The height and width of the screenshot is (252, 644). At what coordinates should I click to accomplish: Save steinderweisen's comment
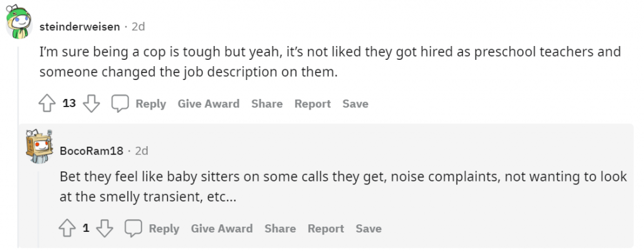coord(355,104)
